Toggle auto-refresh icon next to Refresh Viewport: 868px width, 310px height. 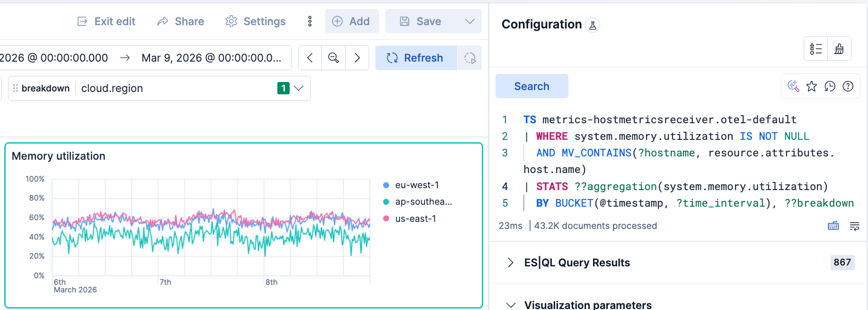[469, 58]
